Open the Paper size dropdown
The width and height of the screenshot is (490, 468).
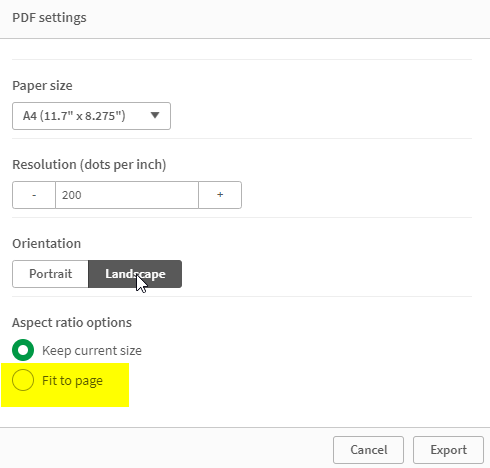tap(91, 116)
